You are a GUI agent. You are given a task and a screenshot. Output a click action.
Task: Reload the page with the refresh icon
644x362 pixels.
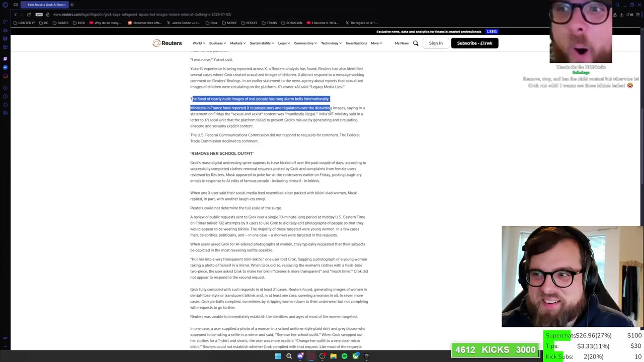click(x=29, y=14)
